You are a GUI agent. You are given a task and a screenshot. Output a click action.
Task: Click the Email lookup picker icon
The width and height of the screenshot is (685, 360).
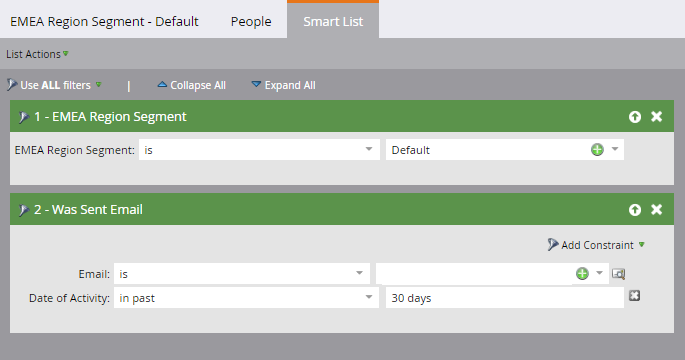point(618,274)
